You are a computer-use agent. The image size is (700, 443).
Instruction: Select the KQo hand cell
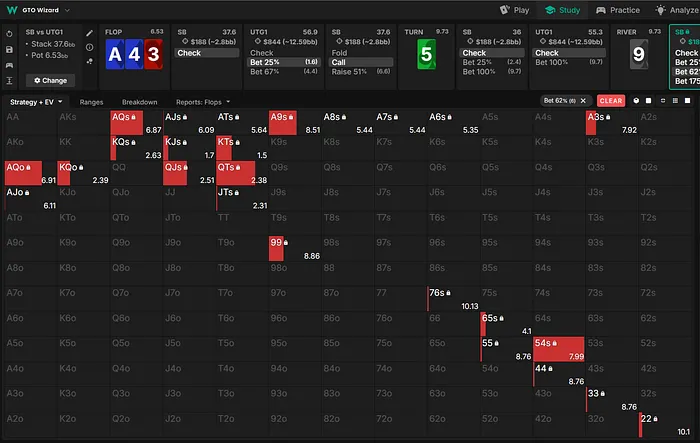83,173
